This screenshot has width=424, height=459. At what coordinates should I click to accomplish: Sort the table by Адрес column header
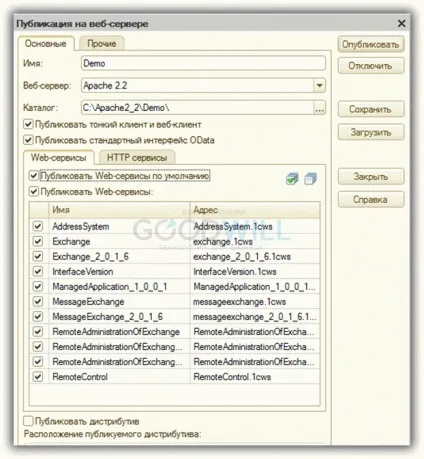click(x=255, y=210)
